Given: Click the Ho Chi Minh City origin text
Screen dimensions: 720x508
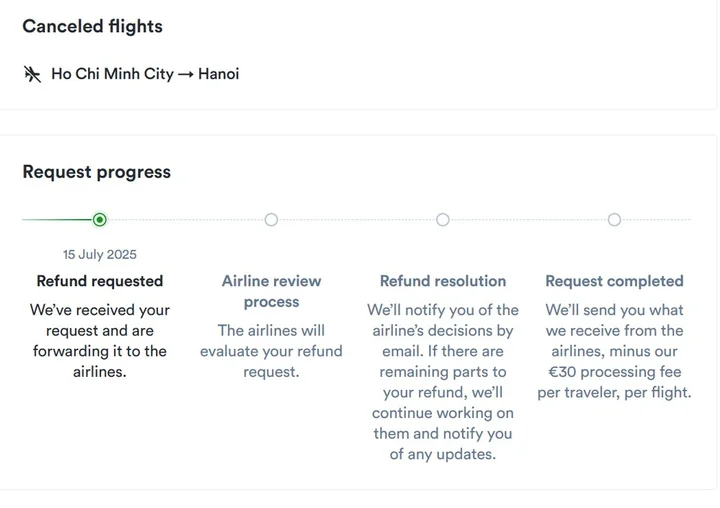Looking at the screenshot, I should coord(112,74).
